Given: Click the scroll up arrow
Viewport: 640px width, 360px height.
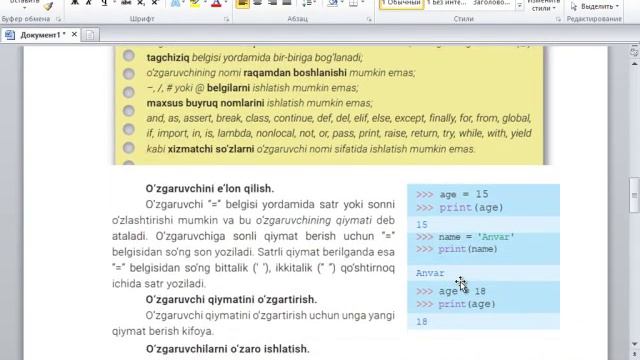Looking at the screenshot, I should (x=635, y=64).
